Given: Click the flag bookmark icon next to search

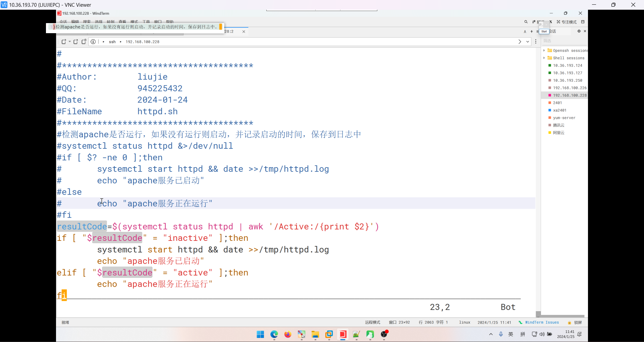Looking at the screenshot, I should 534,22.
